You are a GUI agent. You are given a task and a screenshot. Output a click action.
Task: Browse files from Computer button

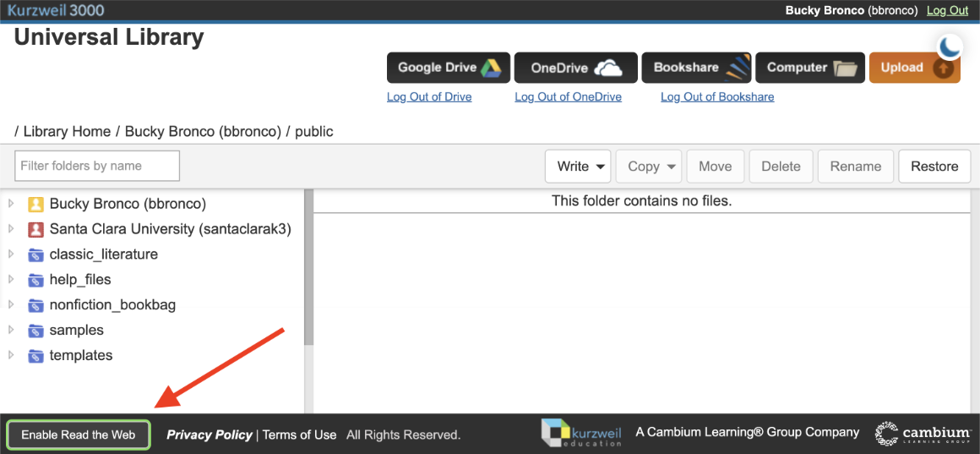(810, 68)
